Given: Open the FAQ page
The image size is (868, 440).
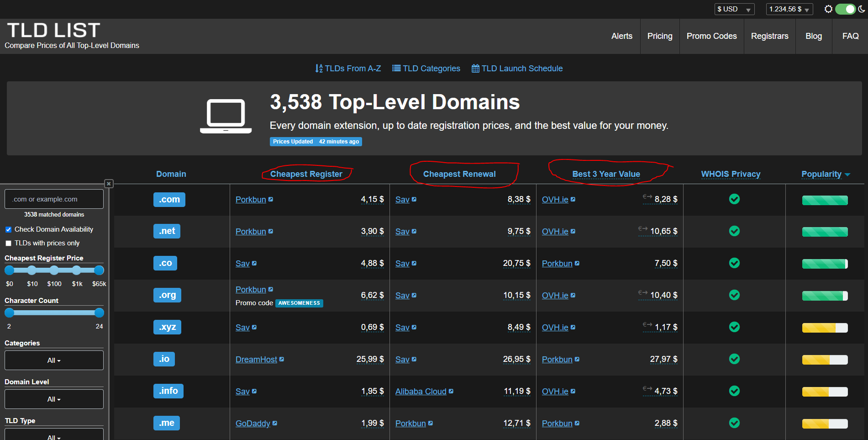Looking at the screenshot, I should tap(850, 36).
